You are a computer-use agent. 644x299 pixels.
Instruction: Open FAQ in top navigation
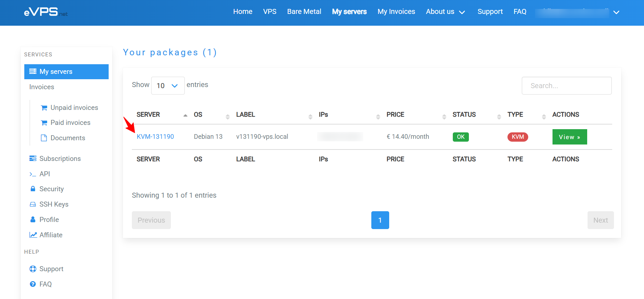pyautogui.click(x=520, y=12)
